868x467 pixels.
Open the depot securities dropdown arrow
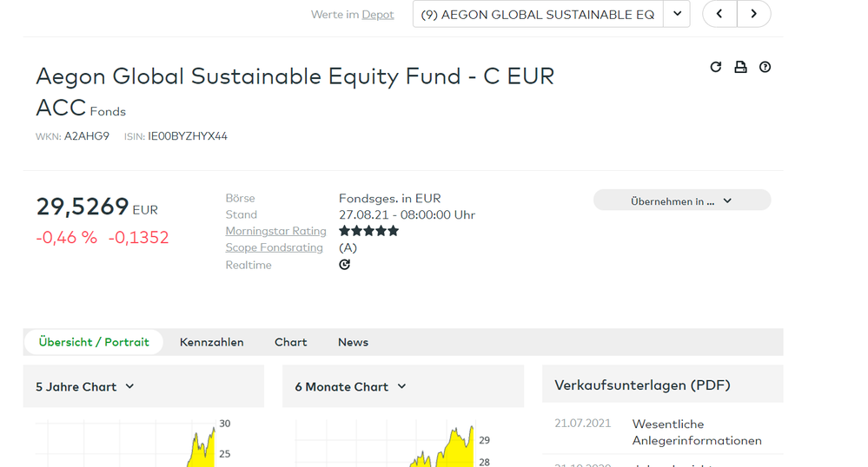click(x=677, y=14)
